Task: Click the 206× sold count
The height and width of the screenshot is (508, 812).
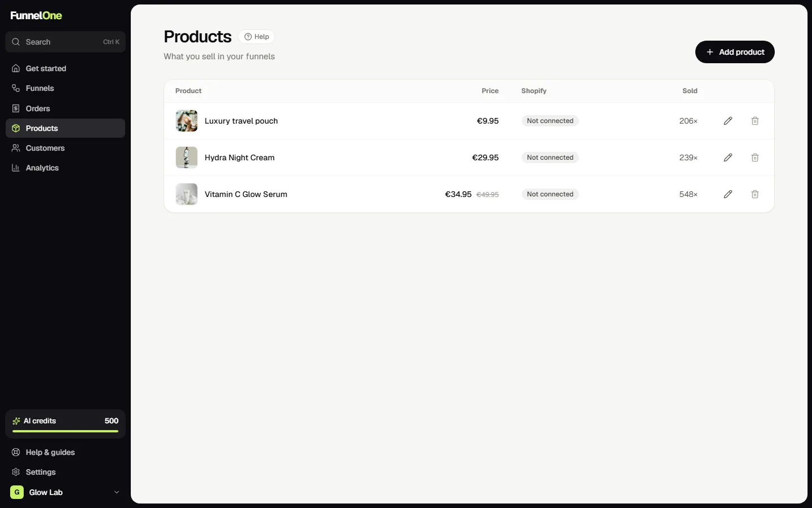Action: pyautogui.click(x=688, y=121)
